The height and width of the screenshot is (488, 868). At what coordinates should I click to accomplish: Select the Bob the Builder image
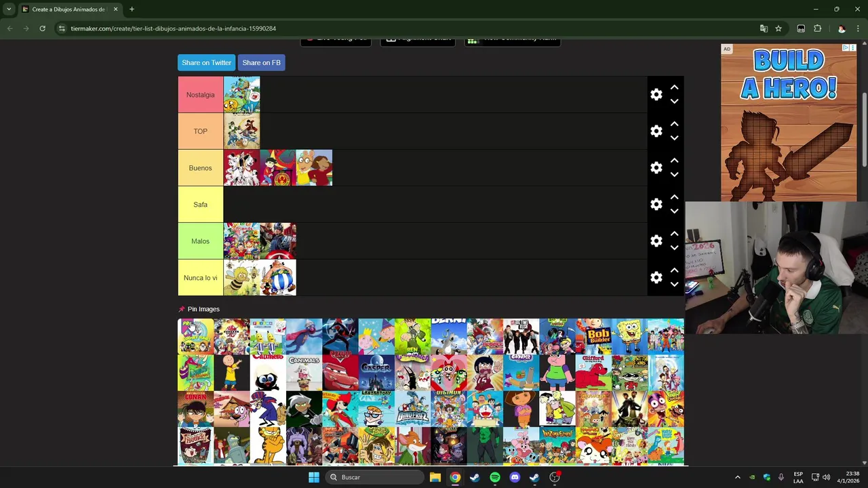[593, 336]
